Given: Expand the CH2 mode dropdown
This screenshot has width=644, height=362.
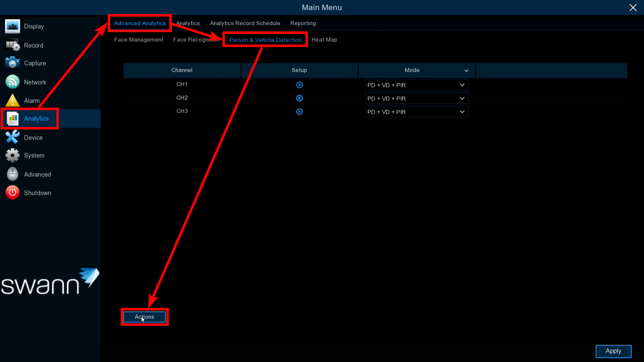Looking at the screenshot, I should point(416,98).
